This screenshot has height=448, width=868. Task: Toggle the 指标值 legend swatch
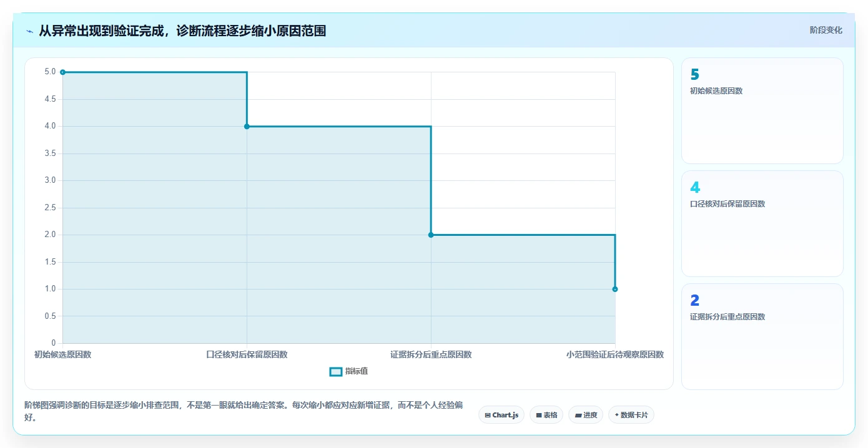[x=335, y=371]
